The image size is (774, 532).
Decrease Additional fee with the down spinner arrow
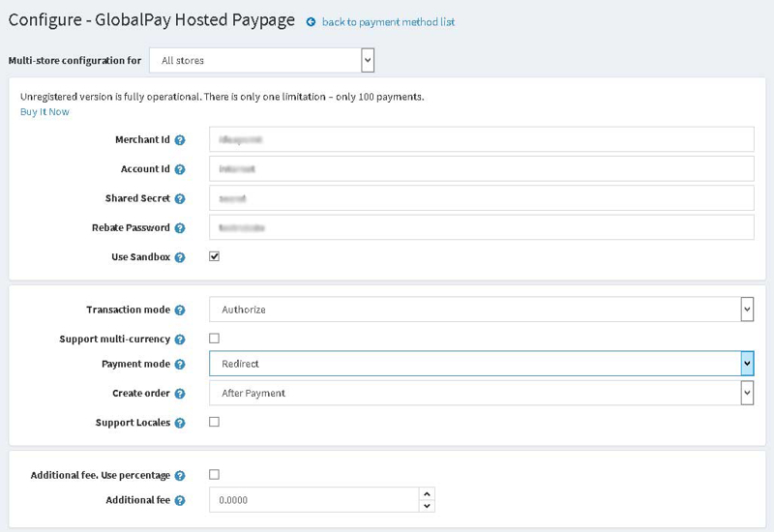[x=427, y=506]
